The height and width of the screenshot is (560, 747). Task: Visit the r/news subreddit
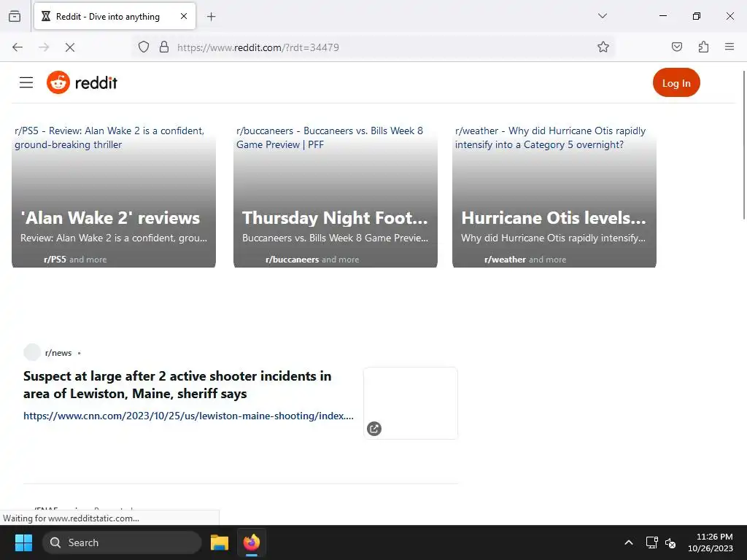coord(58,353)
